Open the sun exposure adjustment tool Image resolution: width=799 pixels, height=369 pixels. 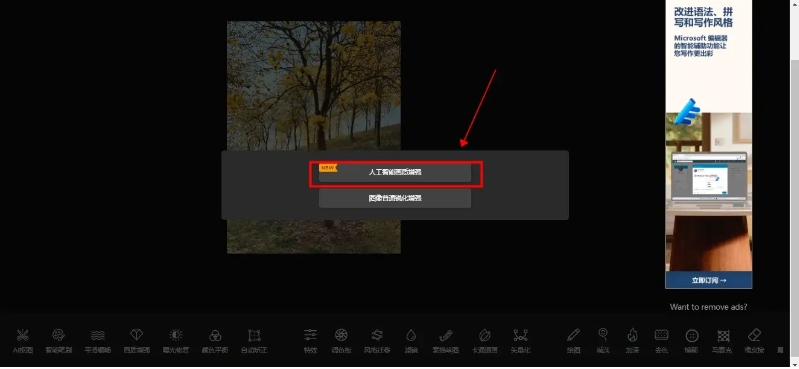tap(176, 340)
